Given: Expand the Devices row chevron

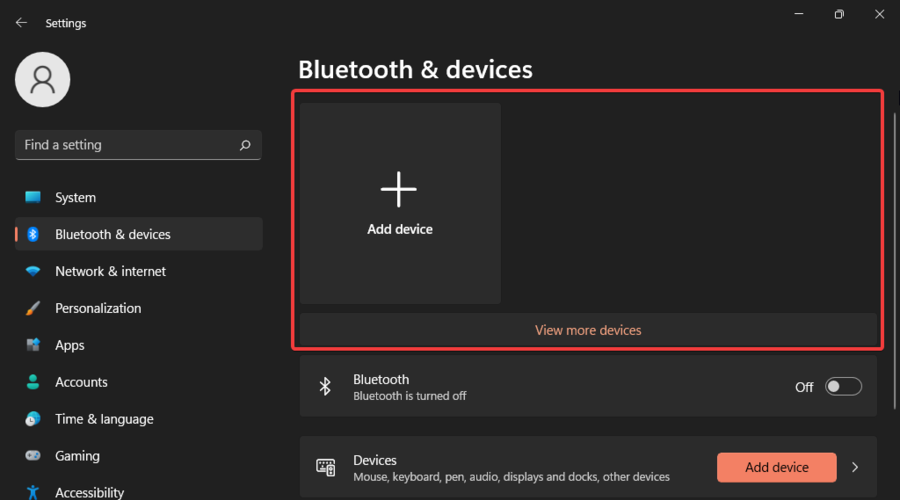Looking at the screenshot, I should (855, 467).
